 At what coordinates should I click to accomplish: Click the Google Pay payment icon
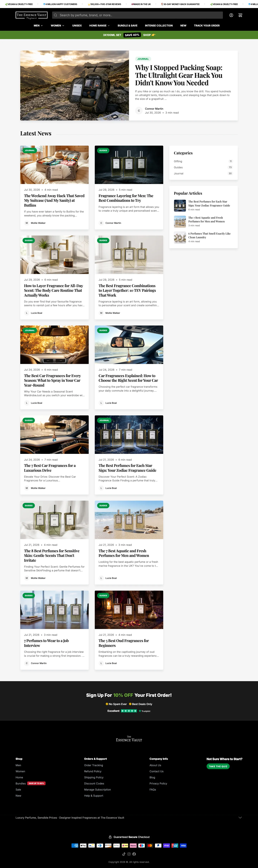[117, 845]
